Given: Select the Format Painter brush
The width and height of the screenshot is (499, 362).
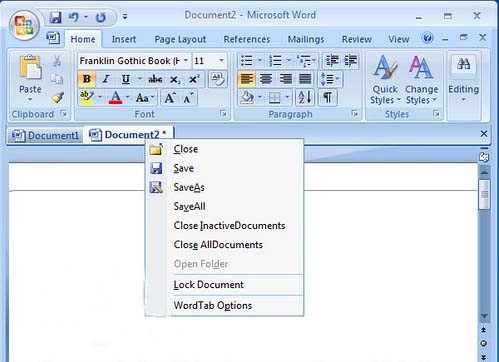Looking at the screenshot, I should (57, 97).
